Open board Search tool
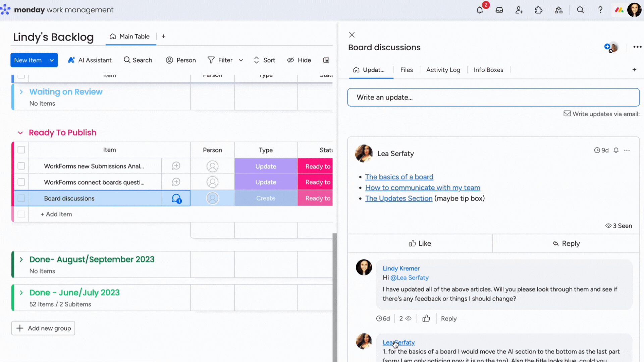 pyautogui.click(x=138, y=60)
